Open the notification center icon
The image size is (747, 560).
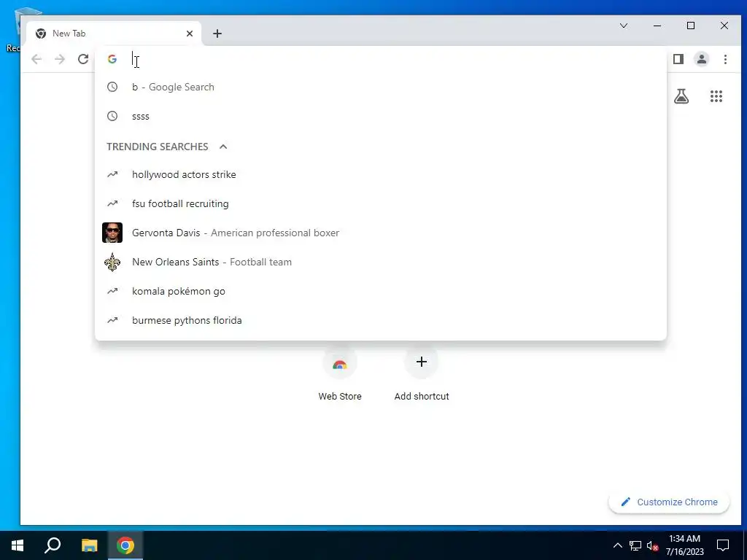tap(723, 545)
